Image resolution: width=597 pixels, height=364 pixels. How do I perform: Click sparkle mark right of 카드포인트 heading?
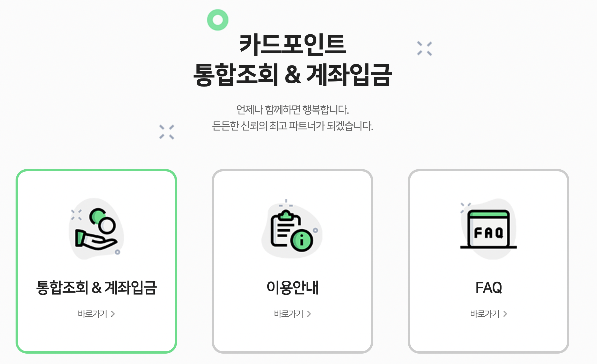425,48
